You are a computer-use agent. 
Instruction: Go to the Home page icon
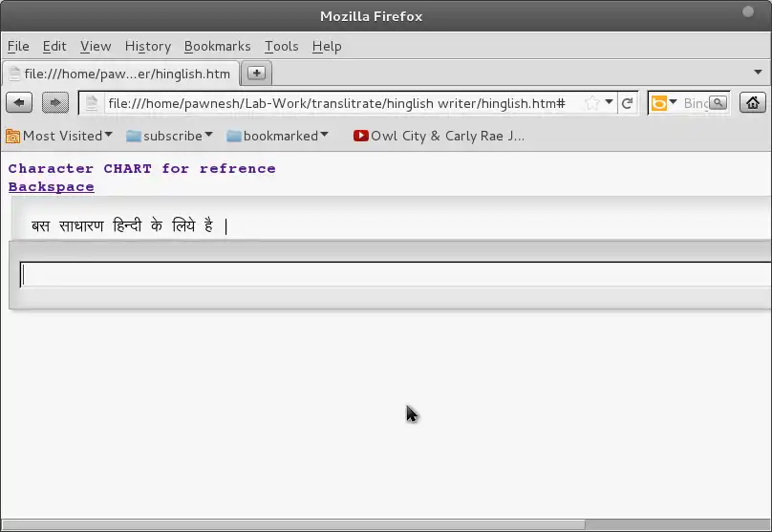pyautogui.click(x=752, y=103)
